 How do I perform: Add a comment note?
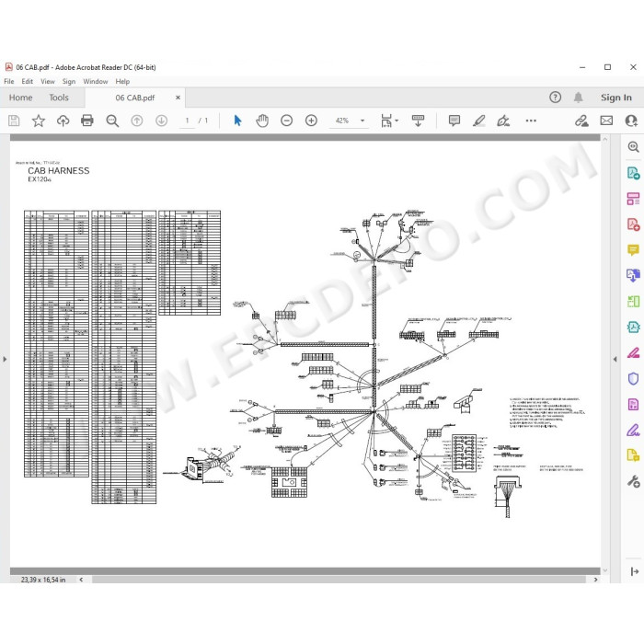point(454,121)
